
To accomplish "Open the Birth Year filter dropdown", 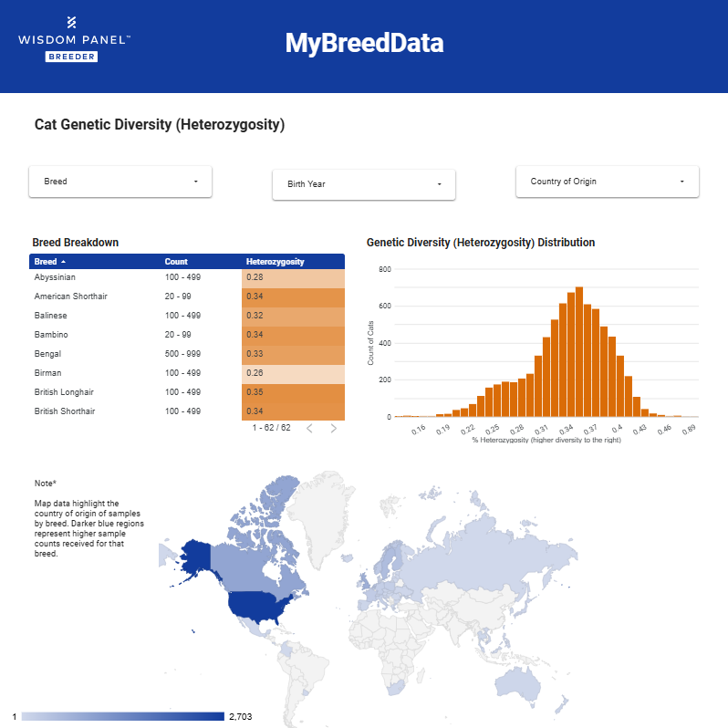I will point(363,184).
